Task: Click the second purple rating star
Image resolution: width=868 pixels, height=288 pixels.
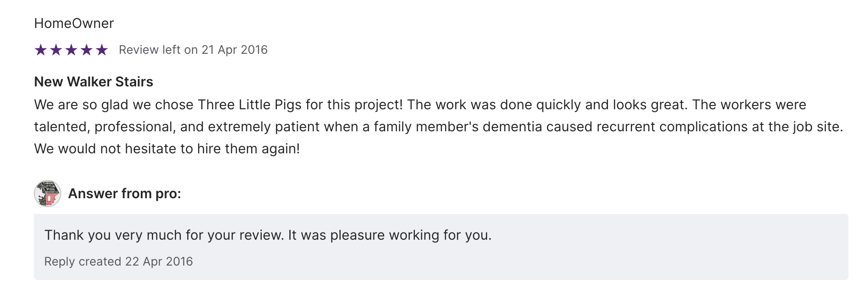Action: pyautogui.click(x=56, y=50)
